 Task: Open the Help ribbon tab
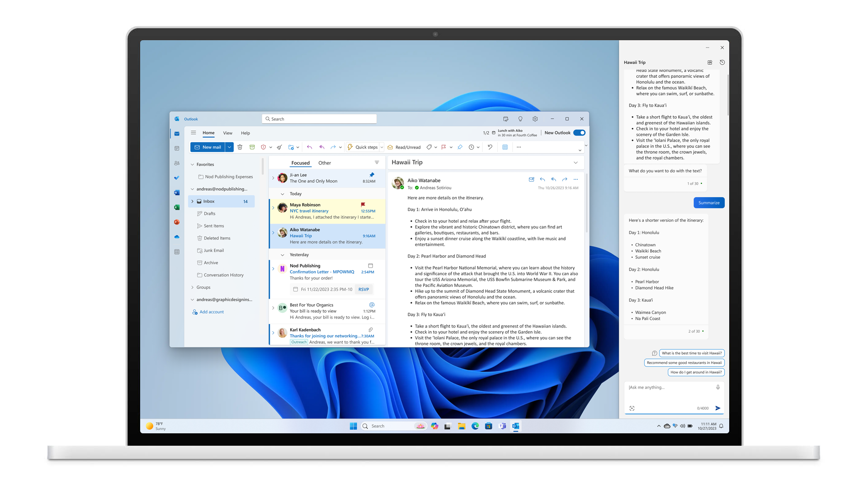point(245,133)
